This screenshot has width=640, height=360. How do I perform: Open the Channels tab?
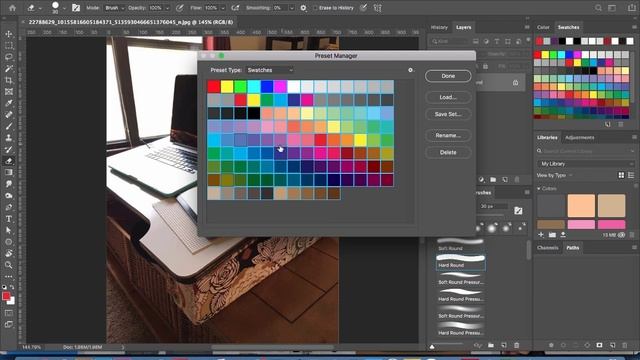coord(548,248)
